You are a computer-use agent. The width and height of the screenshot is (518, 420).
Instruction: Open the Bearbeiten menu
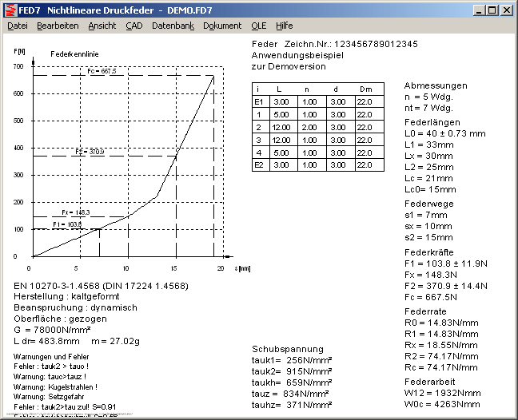58,26
